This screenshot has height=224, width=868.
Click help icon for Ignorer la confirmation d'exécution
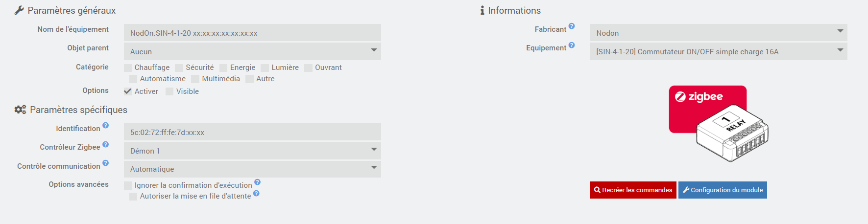[257, 182]
